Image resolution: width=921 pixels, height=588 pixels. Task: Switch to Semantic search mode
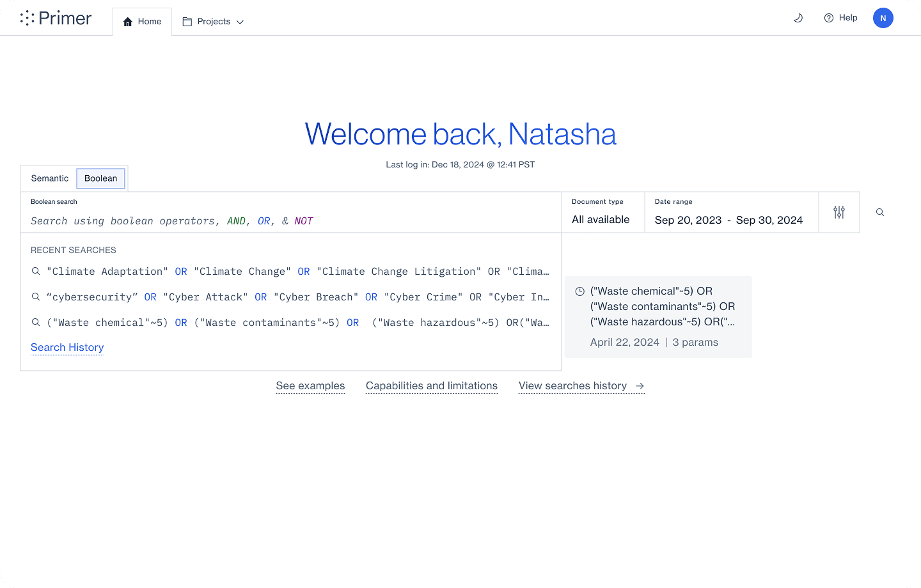[50, 178]
